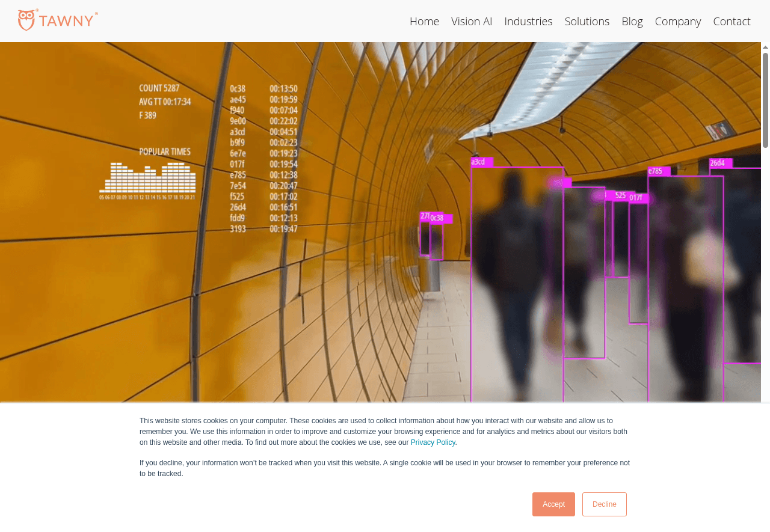This screenshot has width=770, height=532.
Task: Go to the Home page
Action: click(x=424, y=21)
